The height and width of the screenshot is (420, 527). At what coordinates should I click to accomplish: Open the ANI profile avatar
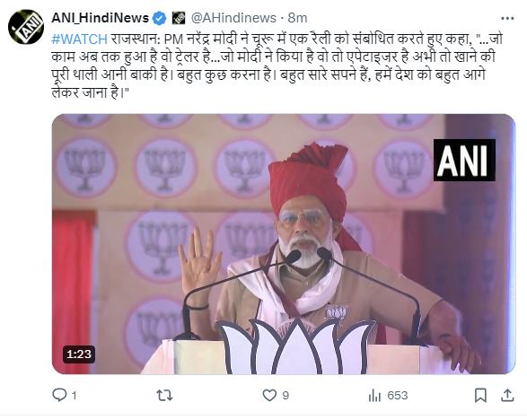[26, 27]
